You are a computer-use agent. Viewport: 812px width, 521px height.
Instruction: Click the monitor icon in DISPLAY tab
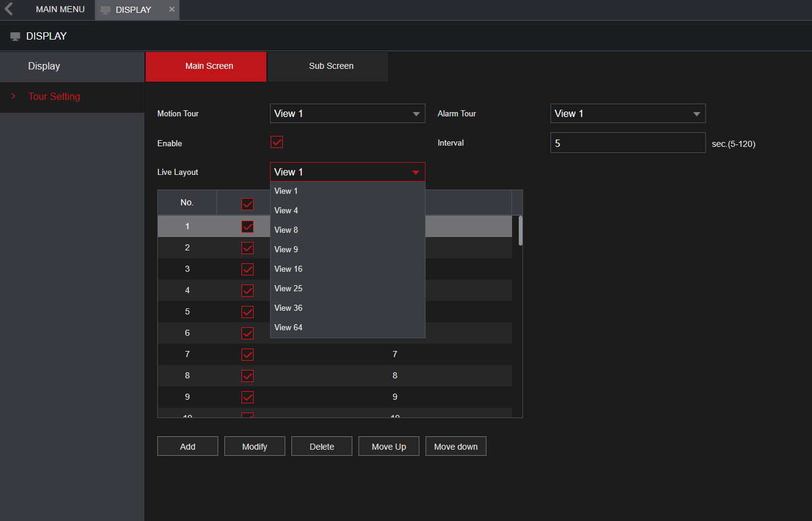105,10
